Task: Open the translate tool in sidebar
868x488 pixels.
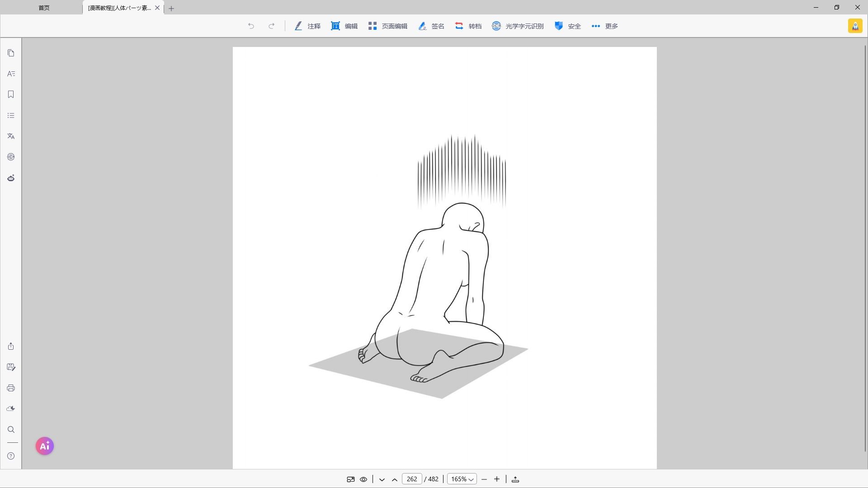Action: pyautogui.click(x=11, y=136)
